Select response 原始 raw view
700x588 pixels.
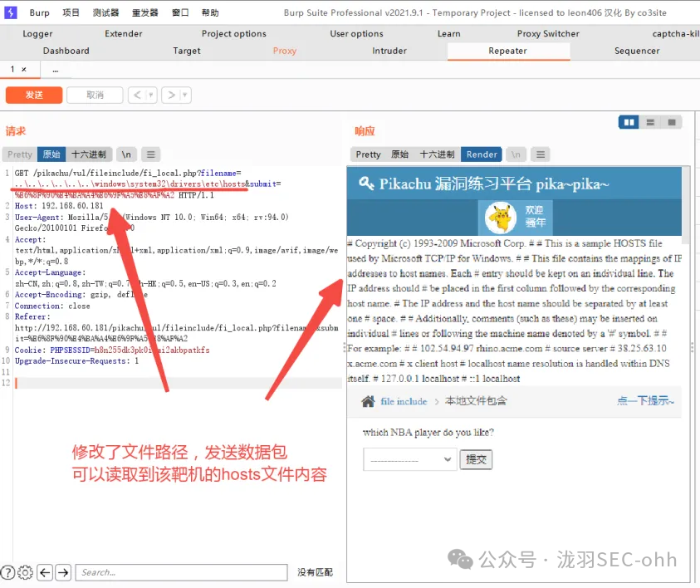(x=399, y=154)
